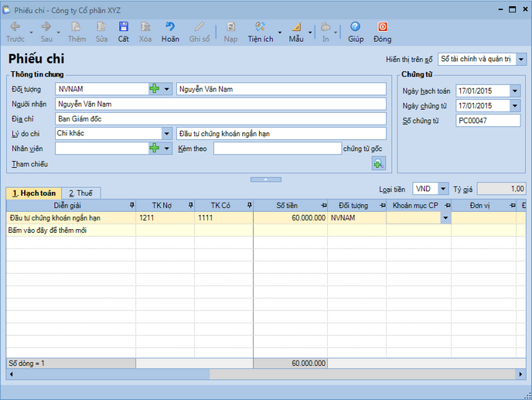
Task: Undo changes with Hoãn icon
Action: tap(170, 27)
